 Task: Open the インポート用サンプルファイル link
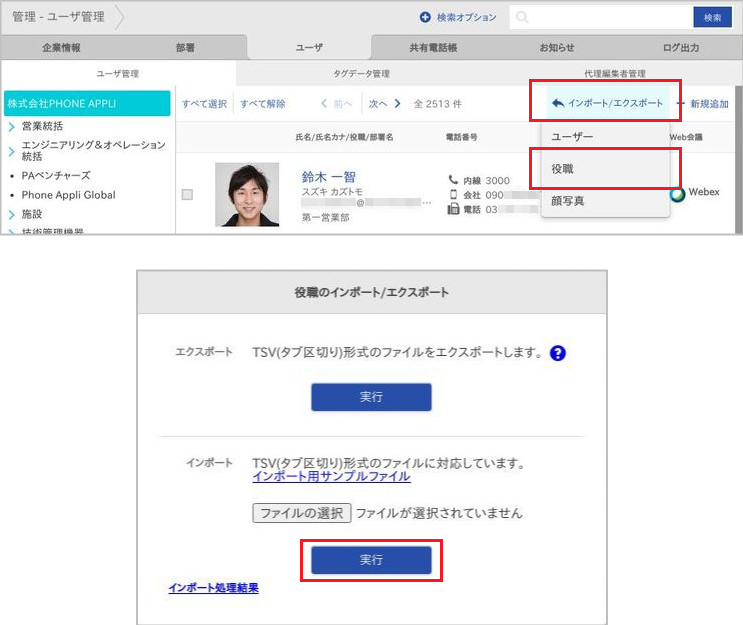(331, 476)
